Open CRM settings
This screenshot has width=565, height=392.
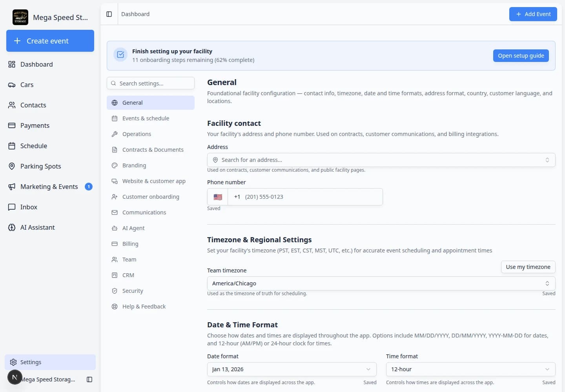pyautogui.click(x=151, y=275)
